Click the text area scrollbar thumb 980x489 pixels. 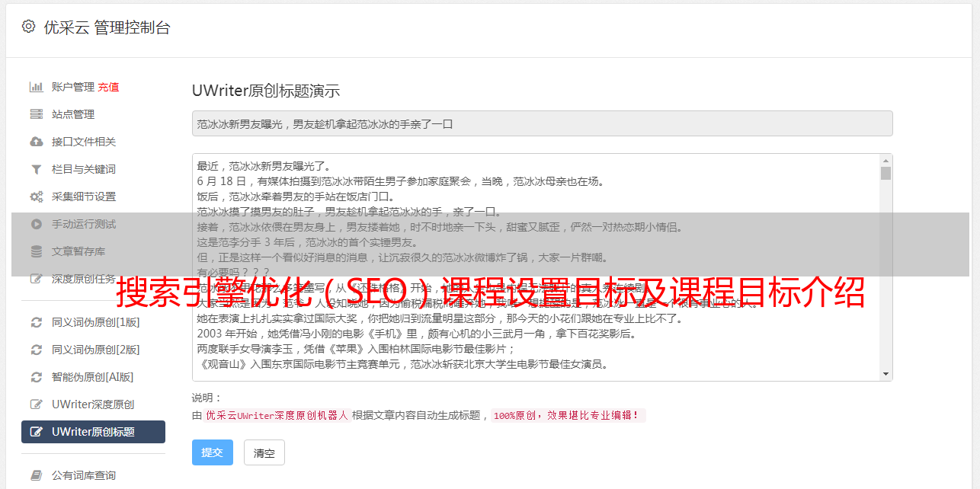(886, 173)
